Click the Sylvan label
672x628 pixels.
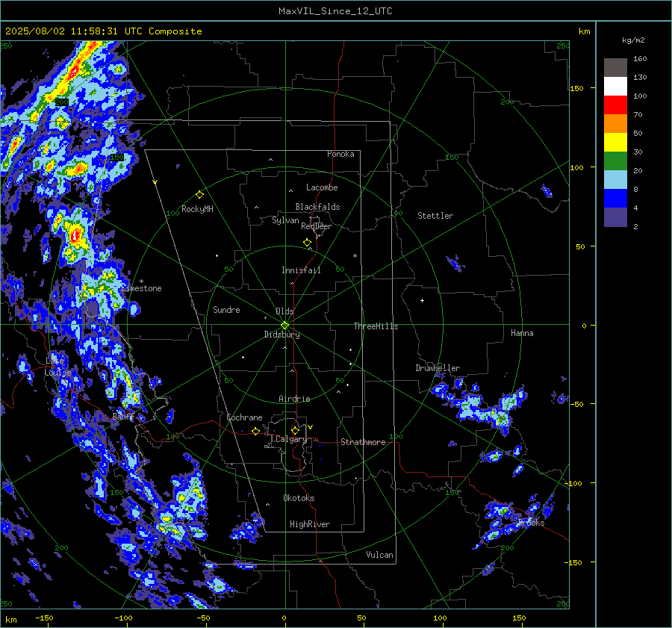285,220
